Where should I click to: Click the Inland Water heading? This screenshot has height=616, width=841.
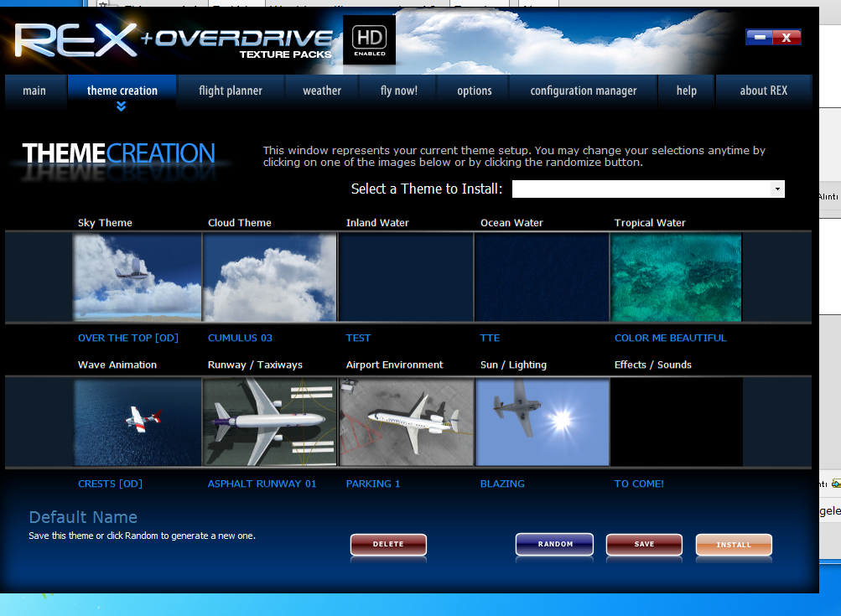coord(377,223)
